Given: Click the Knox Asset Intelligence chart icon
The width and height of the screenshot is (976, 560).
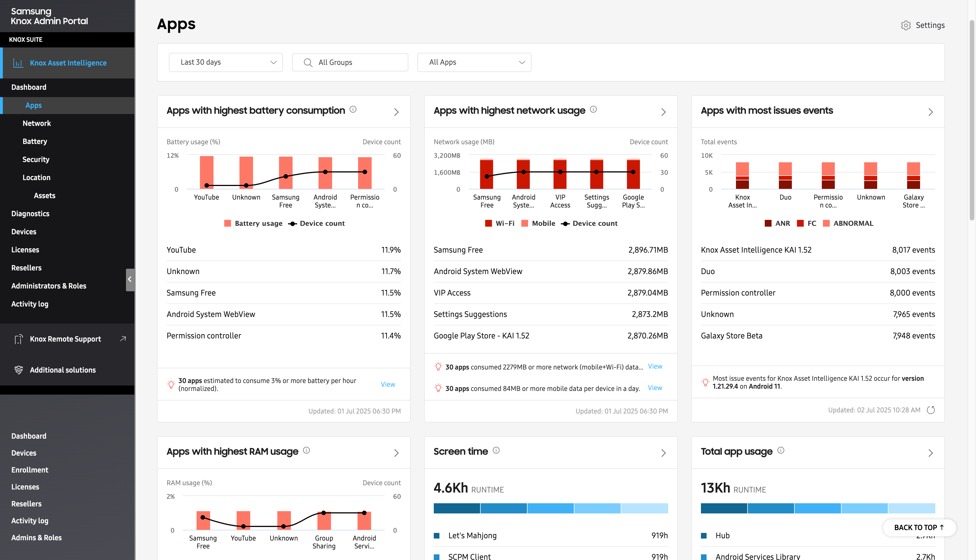Looking at the screenshot, I should [18, 63].
